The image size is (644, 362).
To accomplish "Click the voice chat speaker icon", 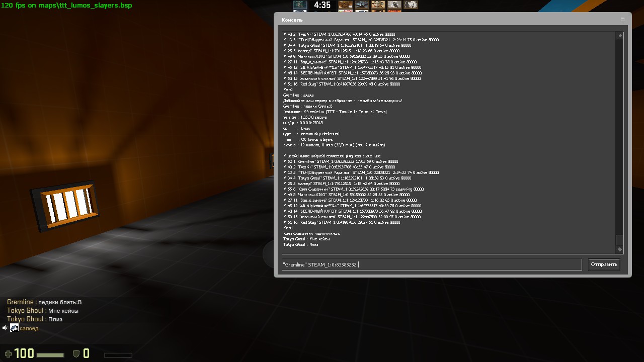I will click(5, 328).
